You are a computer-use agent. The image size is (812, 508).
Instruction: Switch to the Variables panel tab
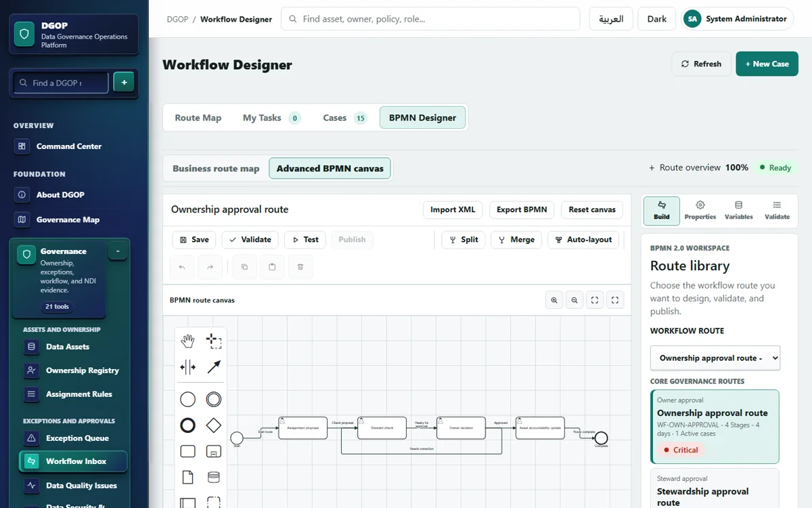coord(738,210)
